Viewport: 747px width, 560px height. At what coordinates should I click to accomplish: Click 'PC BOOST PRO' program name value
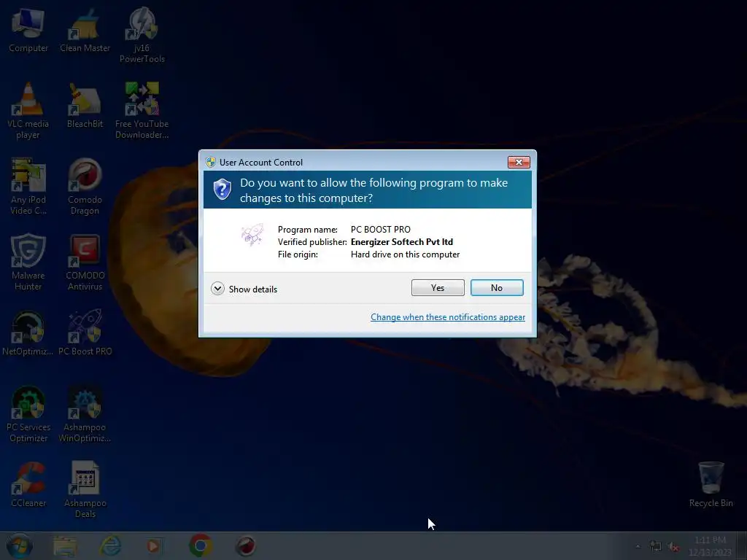(x=380, y=230)
